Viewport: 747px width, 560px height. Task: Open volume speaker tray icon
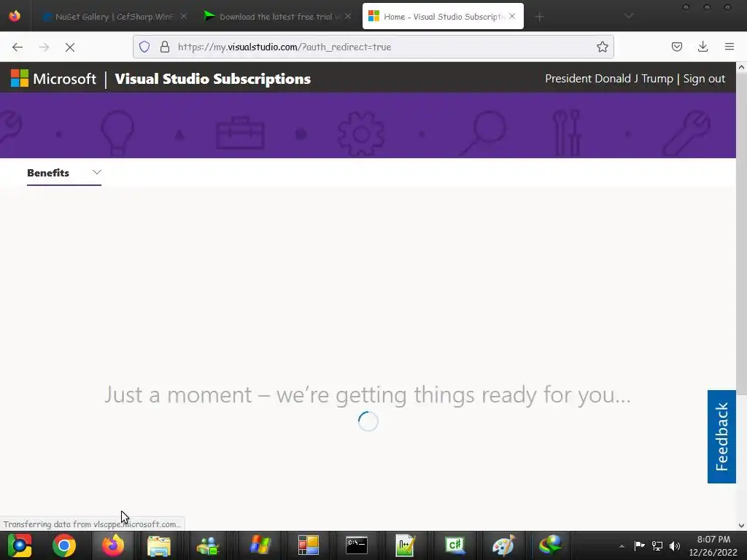point(675,545)
